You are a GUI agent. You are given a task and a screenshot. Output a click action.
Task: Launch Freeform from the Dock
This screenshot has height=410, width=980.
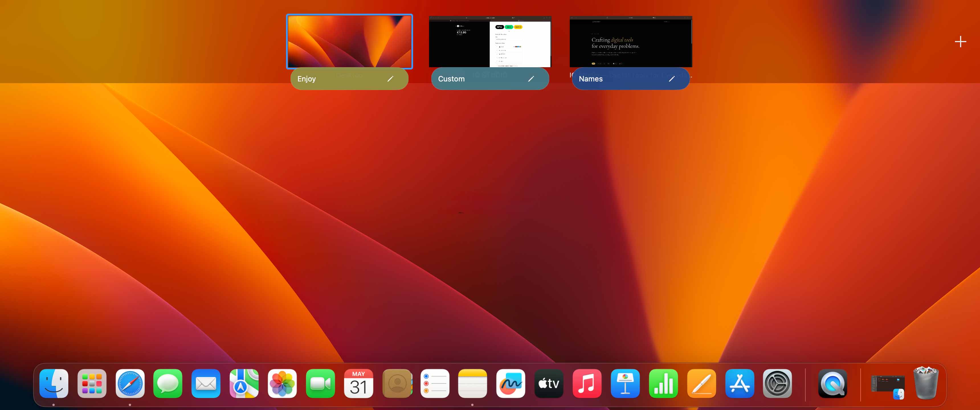511,383
